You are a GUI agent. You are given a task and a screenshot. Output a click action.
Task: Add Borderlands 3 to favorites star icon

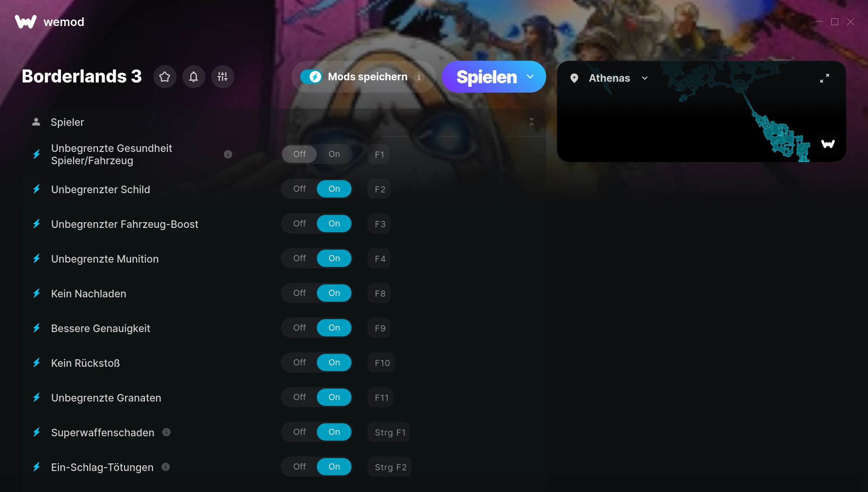coord(165,77)
